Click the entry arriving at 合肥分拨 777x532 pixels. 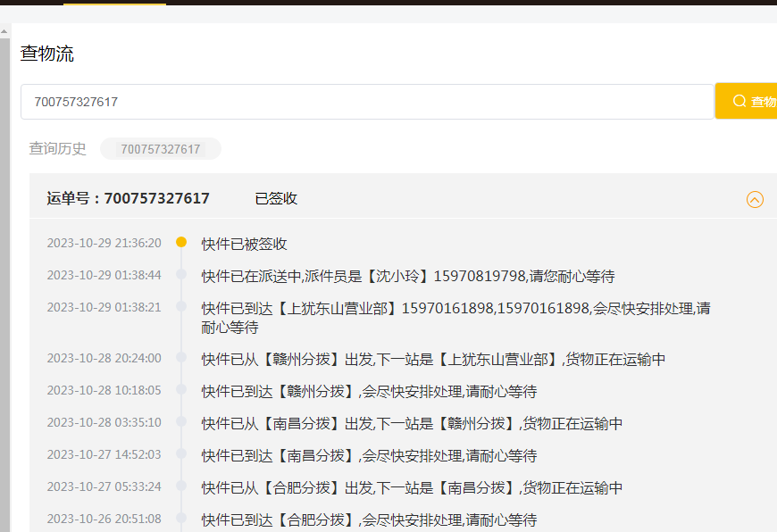[x=369, y=520]
